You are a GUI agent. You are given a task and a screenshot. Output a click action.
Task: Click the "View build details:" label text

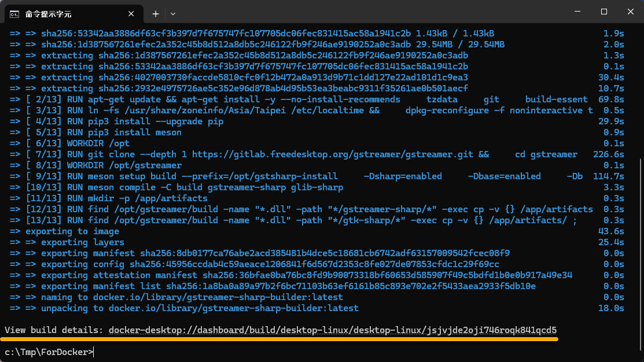click(x=54, y=330)
